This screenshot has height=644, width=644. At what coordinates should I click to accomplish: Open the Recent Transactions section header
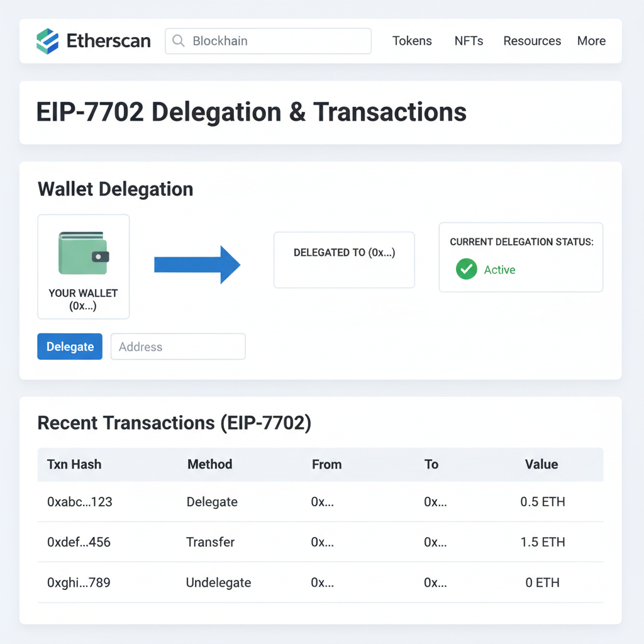[x=174, y=423]
